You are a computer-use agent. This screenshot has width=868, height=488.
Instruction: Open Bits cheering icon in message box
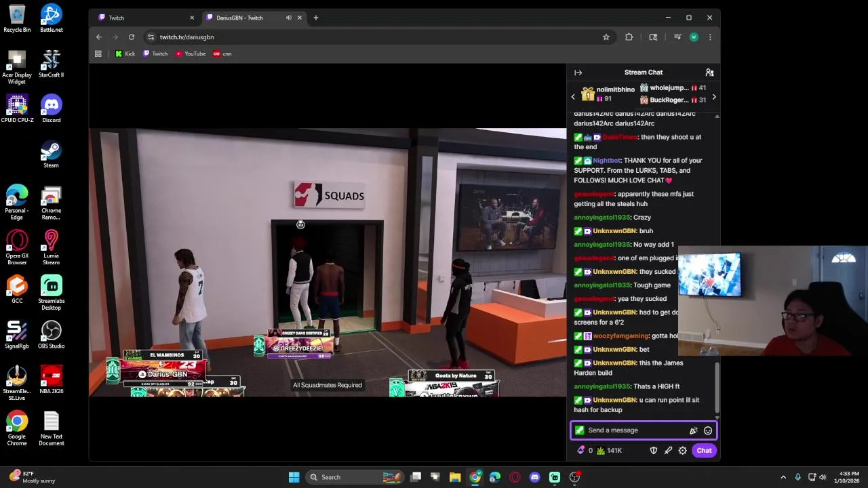click(x=693, y=430)
